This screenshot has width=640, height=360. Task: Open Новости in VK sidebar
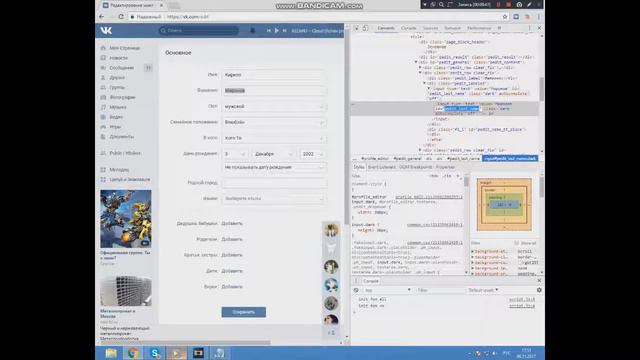[x=118, y=58]
